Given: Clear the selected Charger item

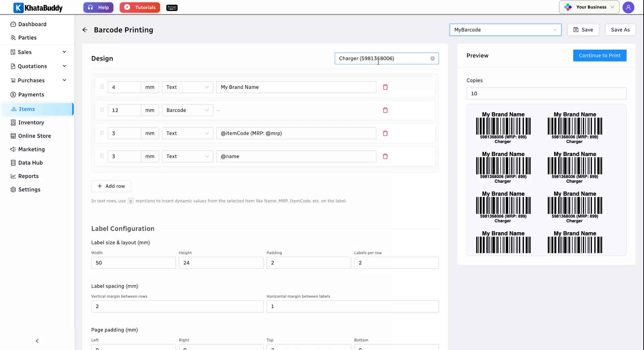Looking at the screenshot, I should 432,59.
